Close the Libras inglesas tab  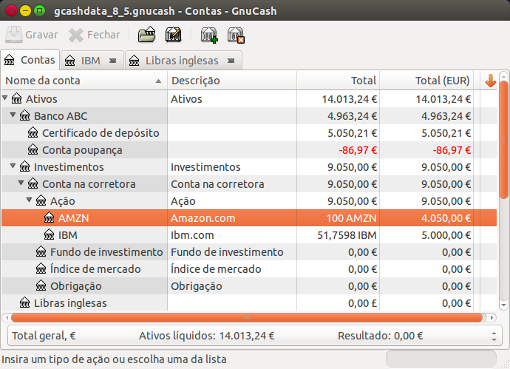pyautogui.click(x=231, y=61)
